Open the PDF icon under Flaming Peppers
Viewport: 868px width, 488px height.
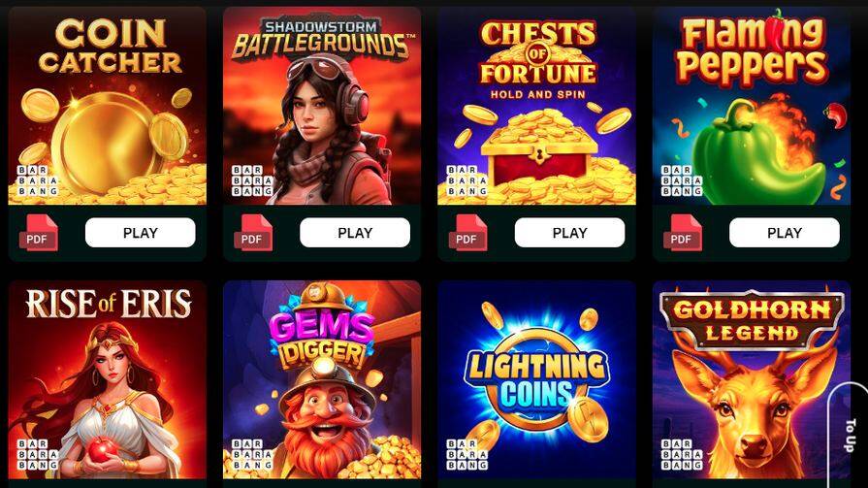click(683, 233)
